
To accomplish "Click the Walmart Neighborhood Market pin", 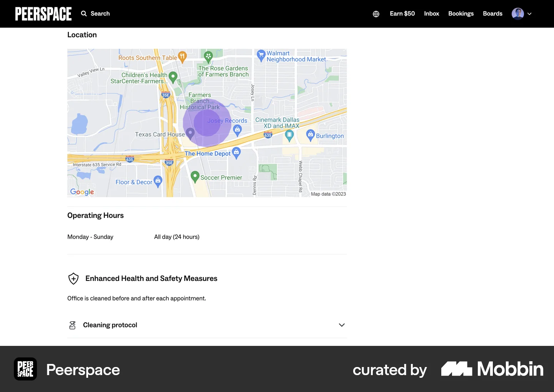I will pos(261,56).
